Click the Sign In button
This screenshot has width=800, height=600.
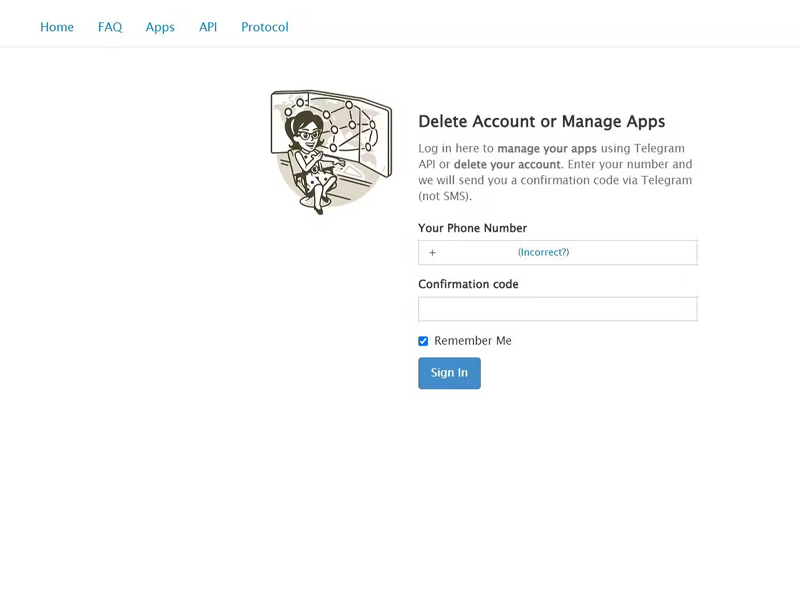pyautogui.click(x=449, y=373)
